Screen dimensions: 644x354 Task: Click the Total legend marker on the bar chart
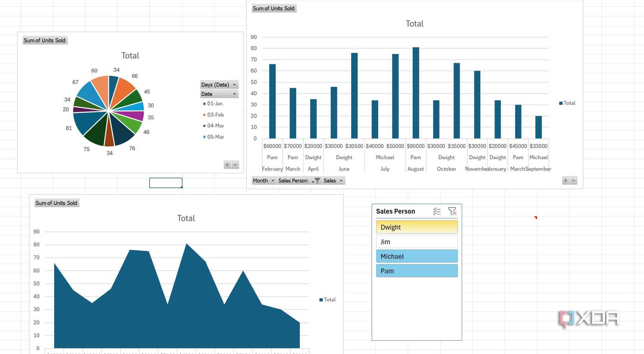(x=560, y=103)
